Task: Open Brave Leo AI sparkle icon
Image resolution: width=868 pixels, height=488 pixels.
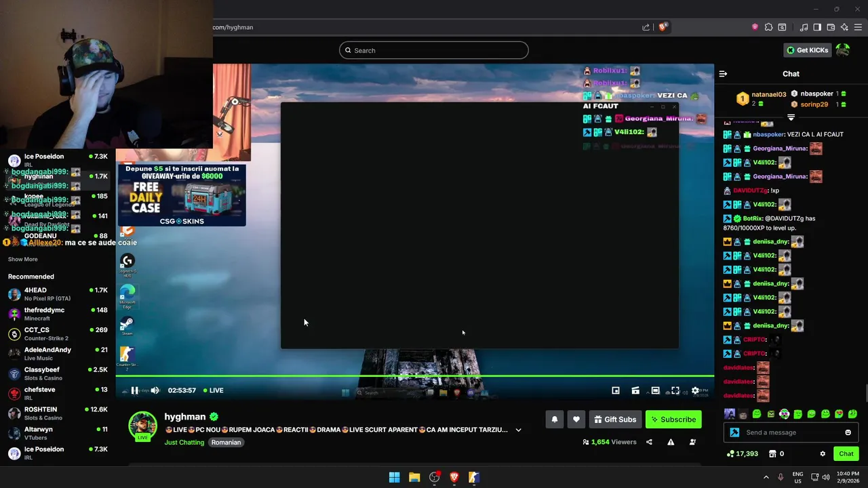Action: (x=844, y=27)
